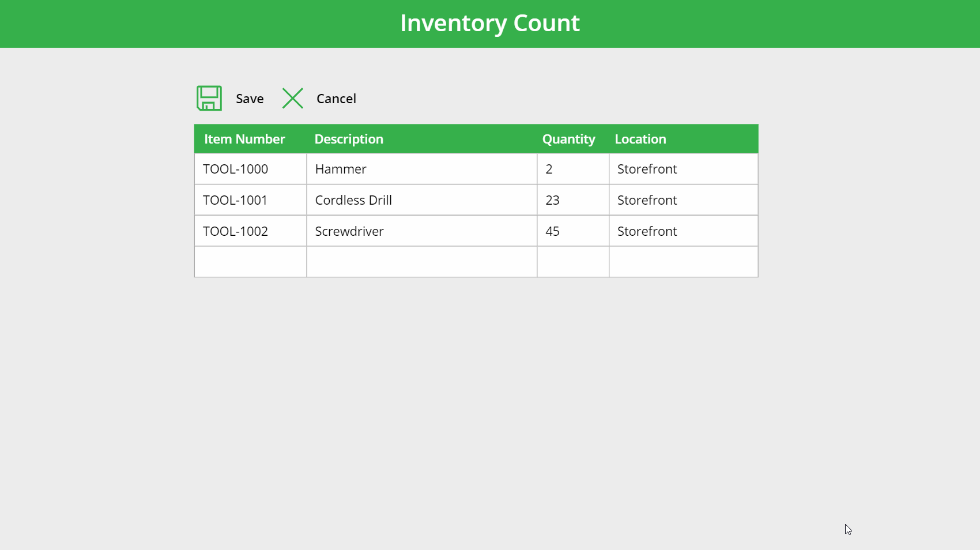Click the Hammer row's Storefront location field

(x=683, y=169)
